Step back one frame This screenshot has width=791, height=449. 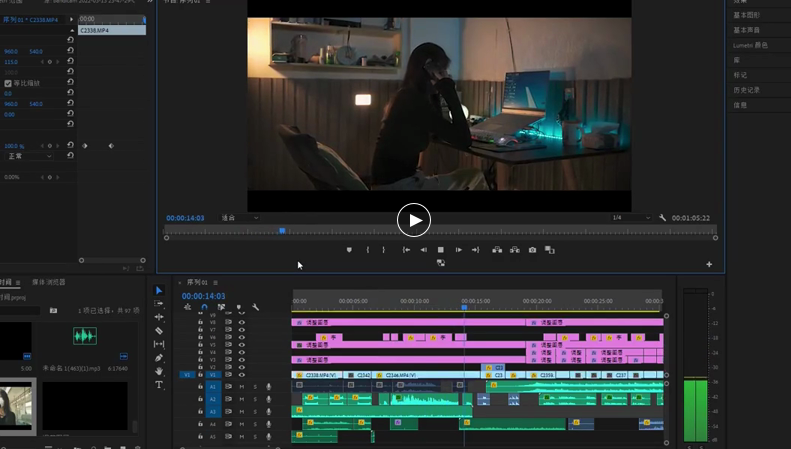pyautogui.click(x=424, y=250)
